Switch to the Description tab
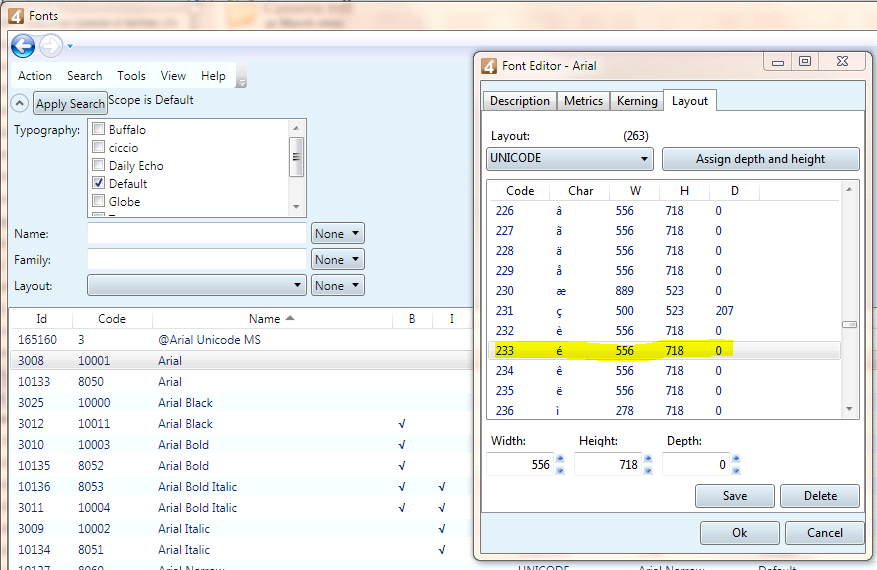The width and height of the screenshot is (877, 570). 520,101
